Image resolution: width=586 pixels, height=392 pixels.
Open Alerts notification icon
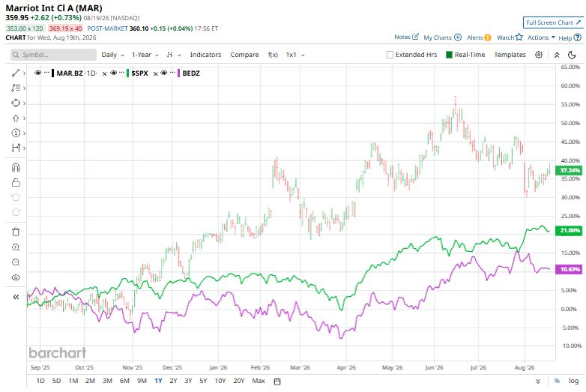(x=488, y=37)
